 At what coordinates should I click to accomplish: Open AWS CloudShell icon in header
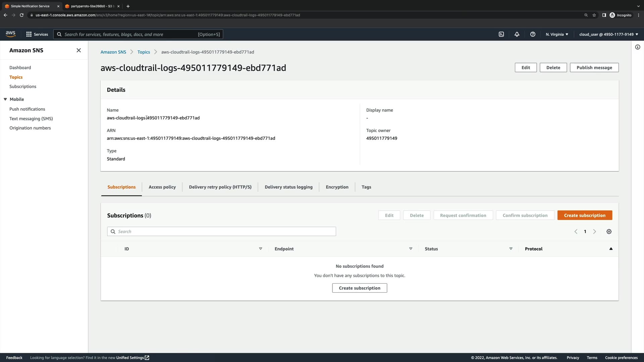click(x=501, y=34)
